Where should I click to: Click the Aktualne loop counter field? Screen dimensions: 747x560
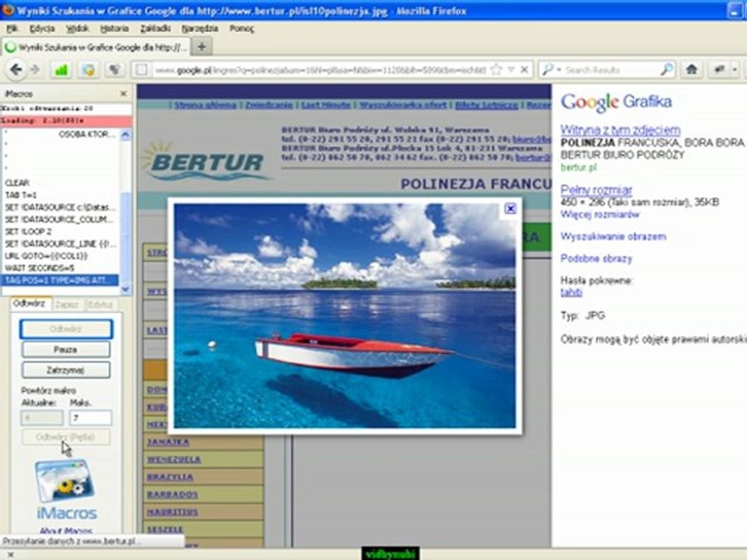[x=42, y=418]
